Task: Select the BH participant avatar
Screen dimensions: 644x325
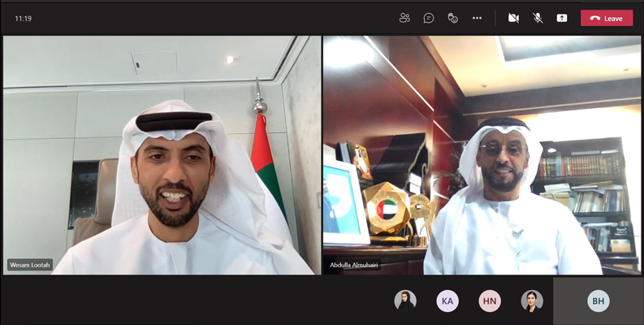Action: click(599, 301)
